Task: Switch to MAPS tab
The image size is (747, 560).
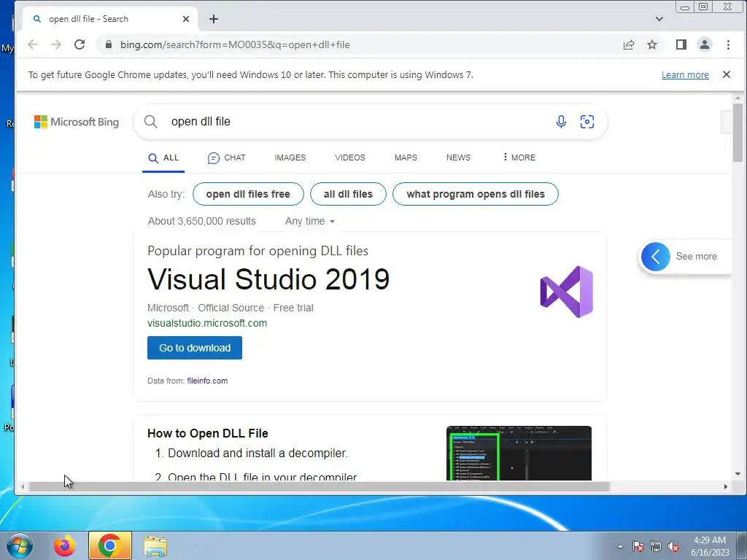Action: 406,157
